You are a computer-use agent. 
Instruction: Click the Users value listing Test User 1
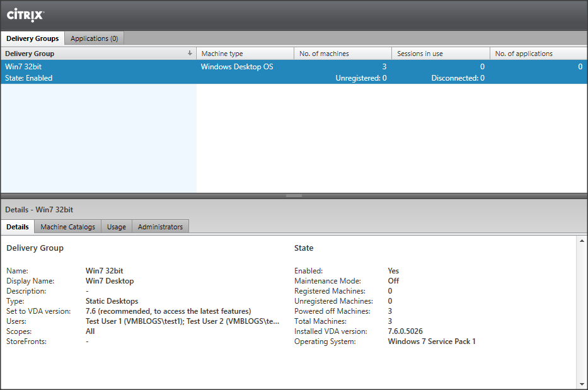pyautogui.click(x=182, y=321)
